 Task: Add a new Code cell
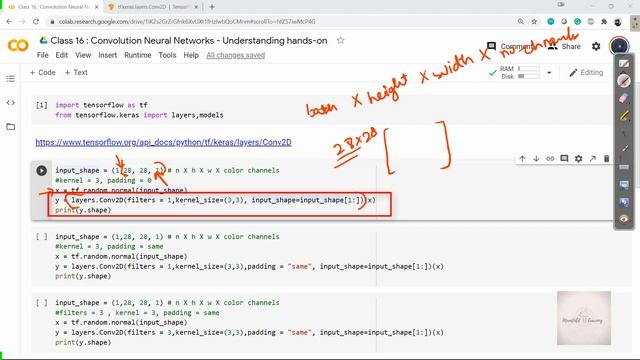pyautogui.click(x=42, y=73)
